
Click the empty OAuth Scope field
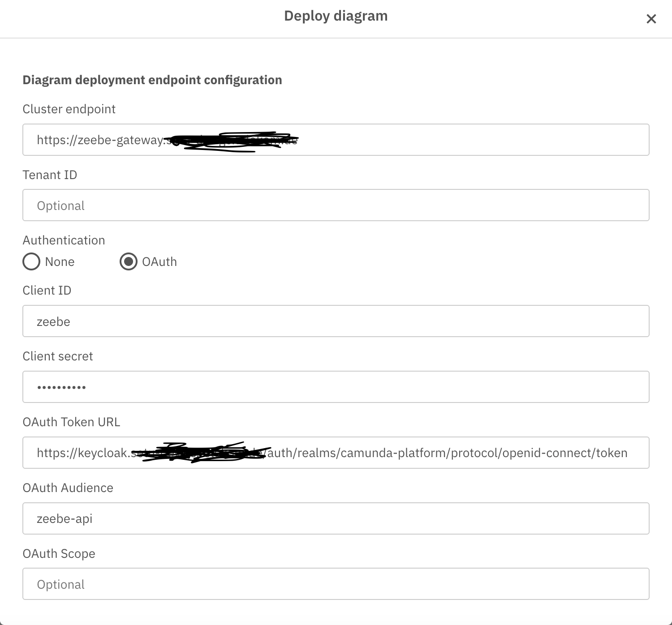click(x=336, y=584)
